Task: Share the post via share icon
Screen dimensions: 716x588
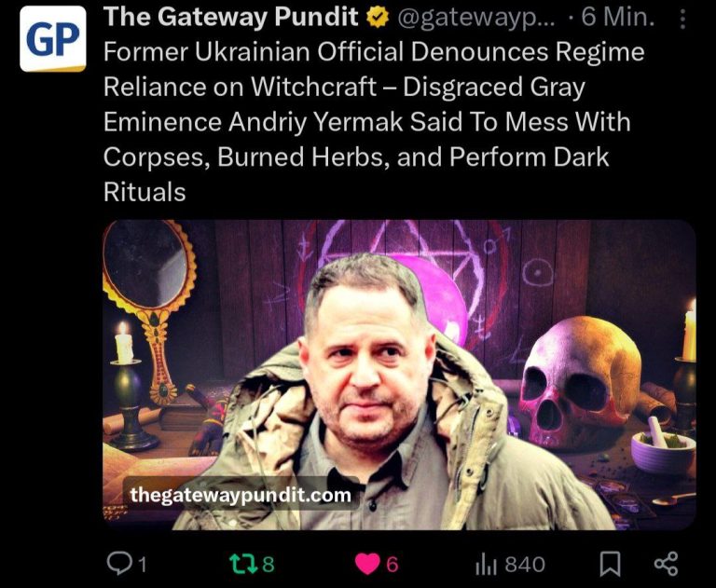Action: tap(667, 564)
